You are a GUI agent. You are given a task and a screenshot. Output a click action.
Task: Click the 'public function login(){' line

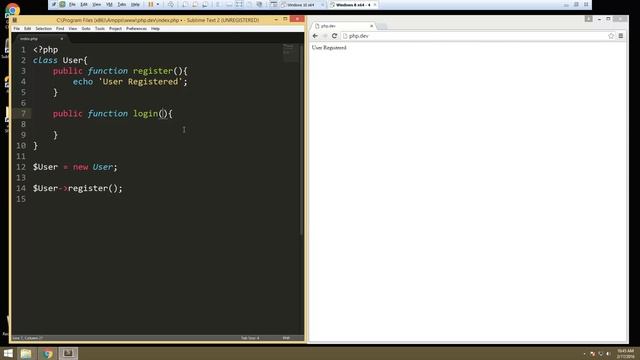113,113
